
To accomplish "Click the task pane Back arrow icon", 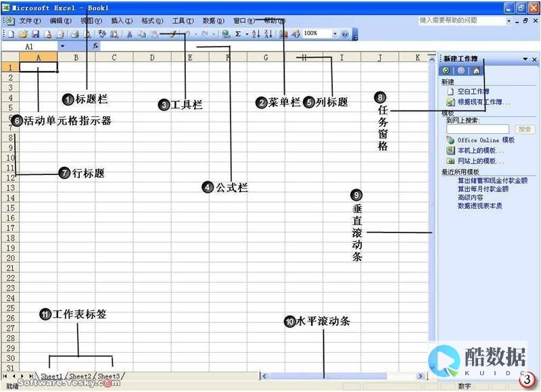I will coord(446,71).
